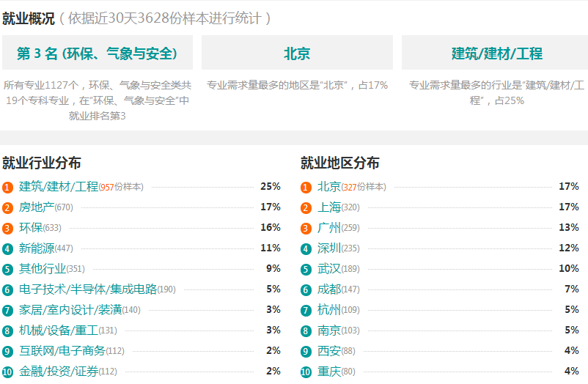Click rank badge 3 beside 环保
Screen dimensions: 588x384
pos(7,229)
